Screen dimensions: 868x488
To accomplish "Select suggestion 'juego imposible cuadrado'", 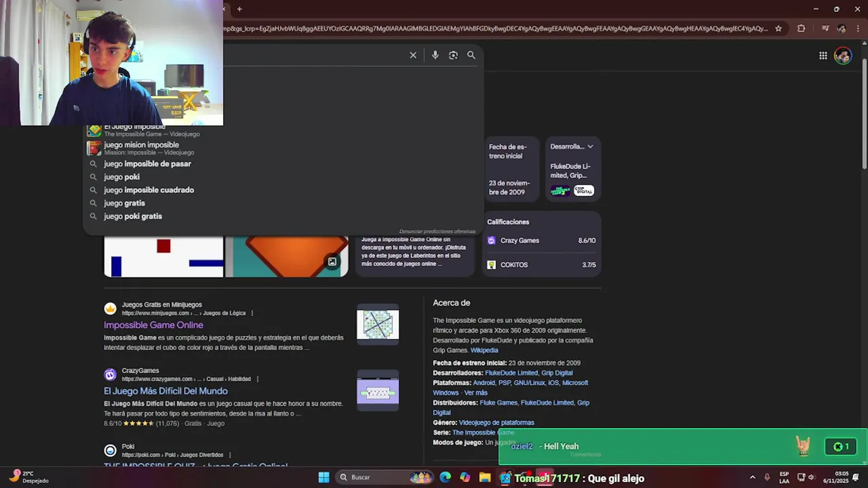I will coord(149,190).
